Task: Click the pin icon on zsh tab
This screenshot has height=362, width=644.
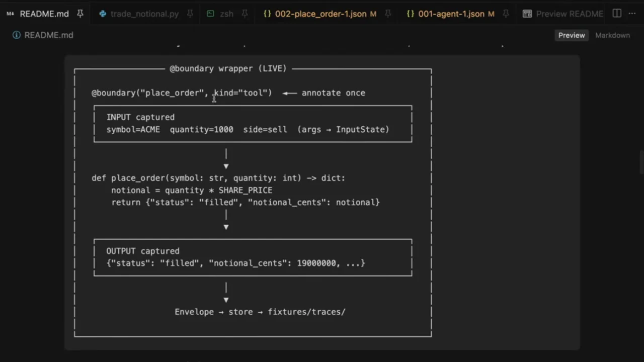Action: 245,14
